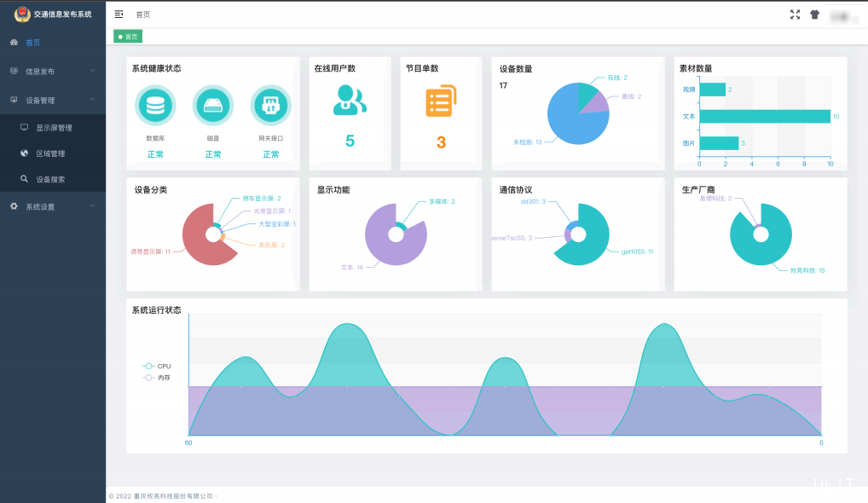This screenshot has height=503, width=868.
Task: Click the database health status icon
Action: (x=155, y=106)
